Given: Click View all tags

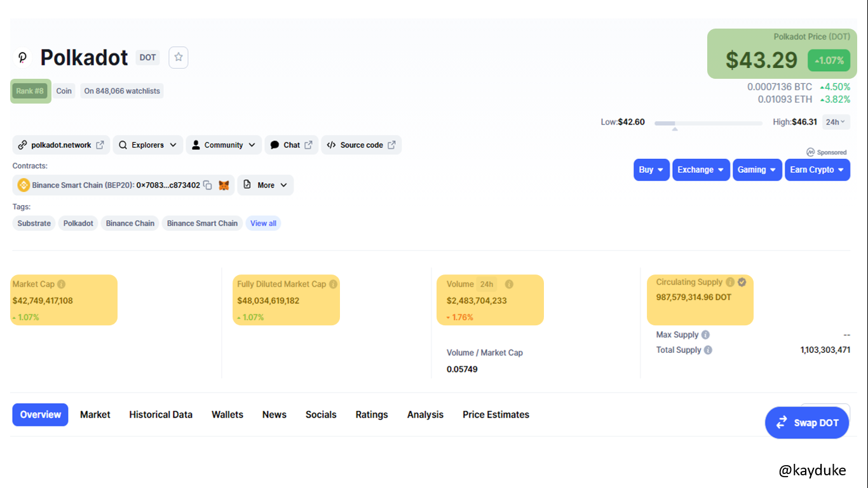Looking at the screenshot, I should click(263, 223).
